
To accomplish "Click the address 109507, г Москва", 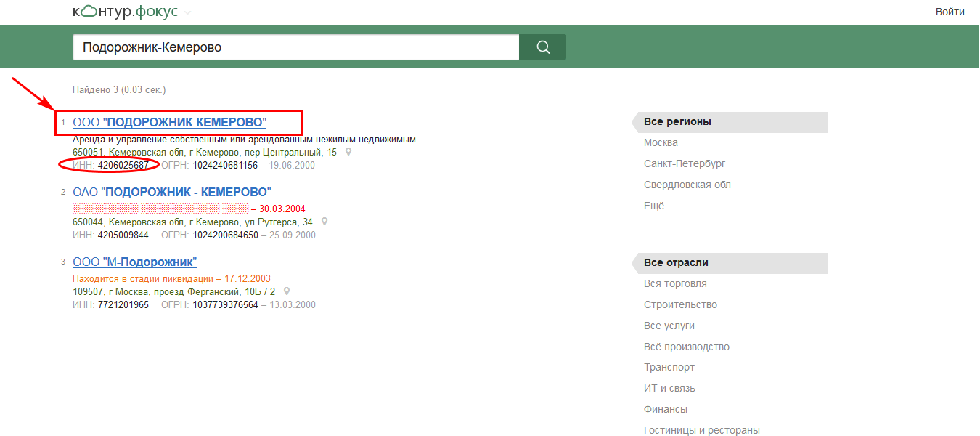I will click(174, 291).
